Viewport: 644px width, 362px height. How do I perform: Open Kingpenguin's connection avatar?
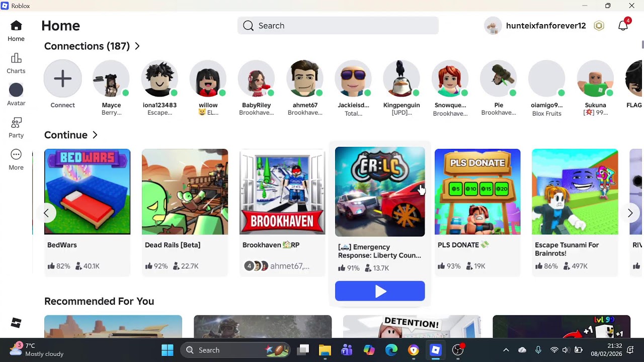401,78
